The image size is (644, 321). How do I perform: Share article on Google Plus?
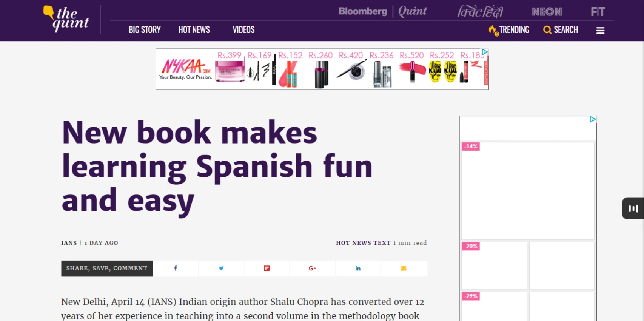click(312, 269)
